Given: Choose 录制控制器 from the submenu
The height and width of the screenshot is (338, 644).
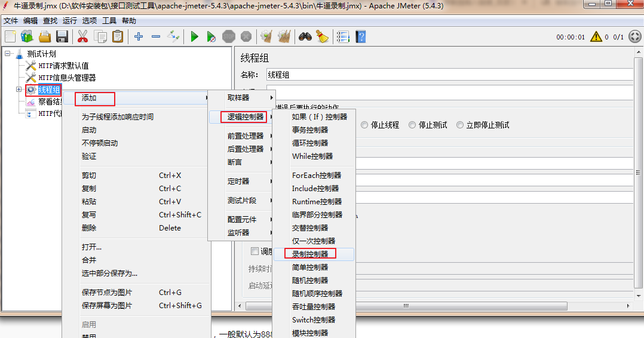Looking at the screenshot, I should 314,254.
